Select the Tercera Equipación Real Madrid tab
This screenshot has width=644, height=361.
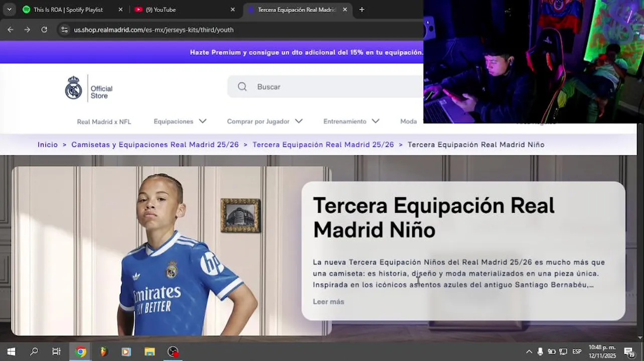point(296,10)
